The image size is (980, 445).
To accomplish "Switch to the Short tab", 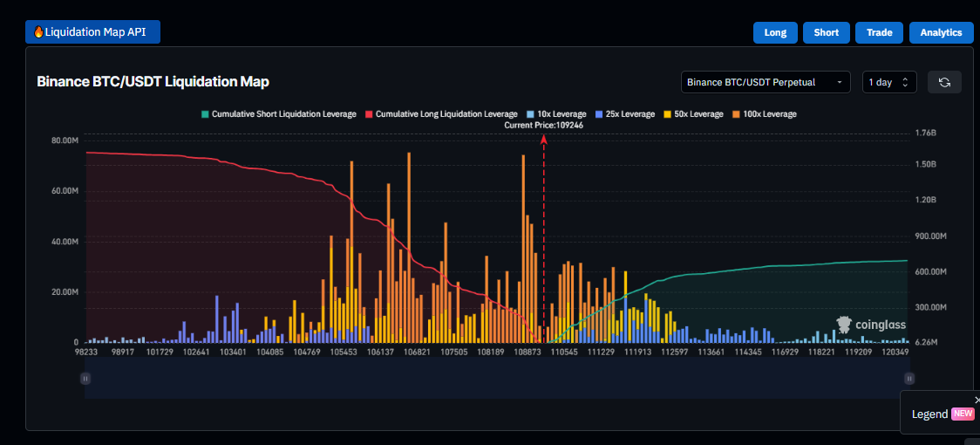I will 826,32.
